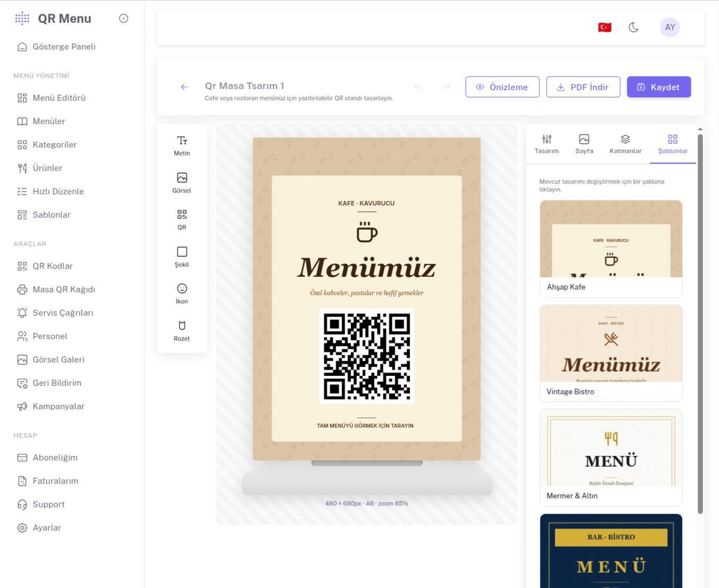Click Personel people icon

[22, 336]
